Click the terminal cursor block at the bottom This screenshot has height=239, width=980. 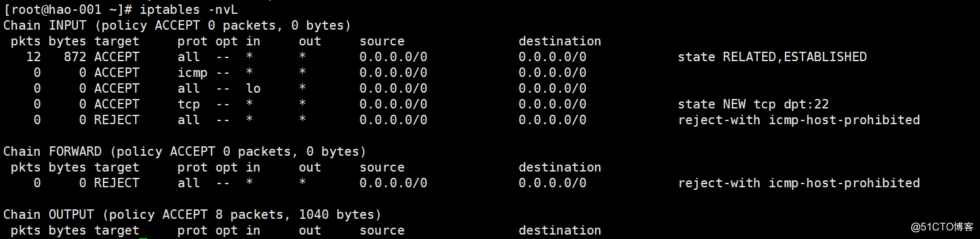pyautogui.click(x=143, y=238)
